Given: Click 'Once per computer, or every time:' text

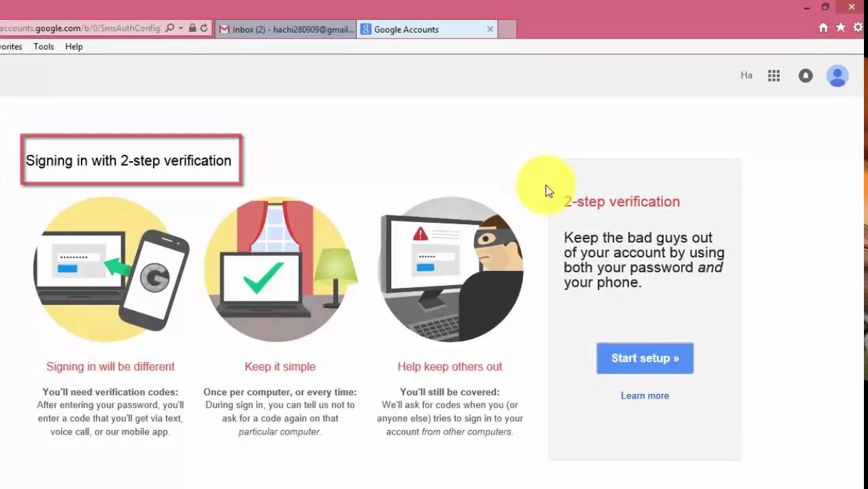Looking at the screenshot, I should pyautogui.click(x=280, y=392).
